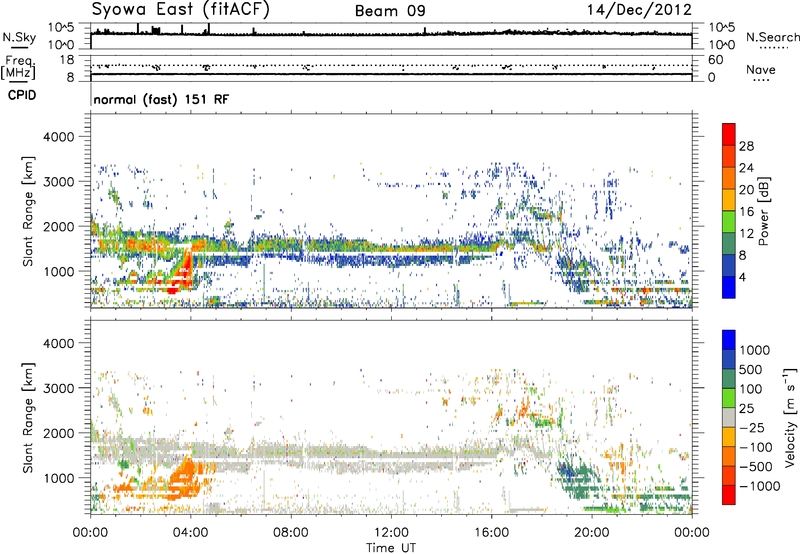Screen dimensions: 800x554
Task: Select the '28' tick on the Power scale
Action: 746,146
